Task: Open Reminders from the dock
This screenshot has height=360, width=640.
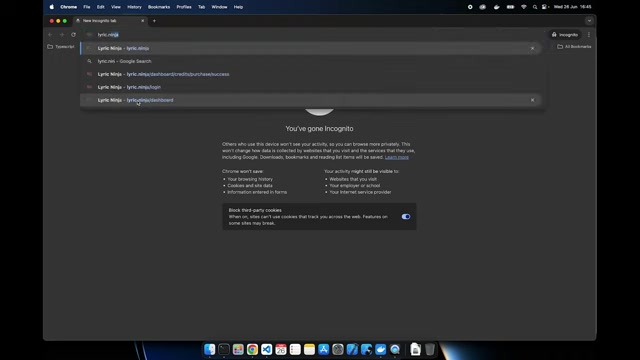Action: pos(295,349)
